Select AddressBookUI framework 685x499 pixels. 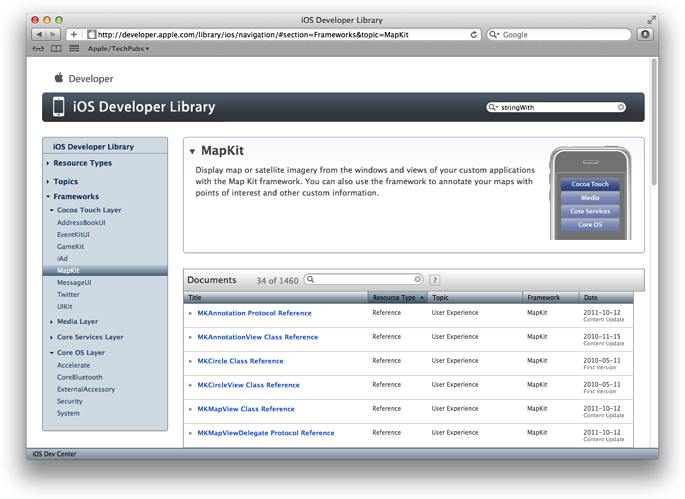click(x=81, y=222)
